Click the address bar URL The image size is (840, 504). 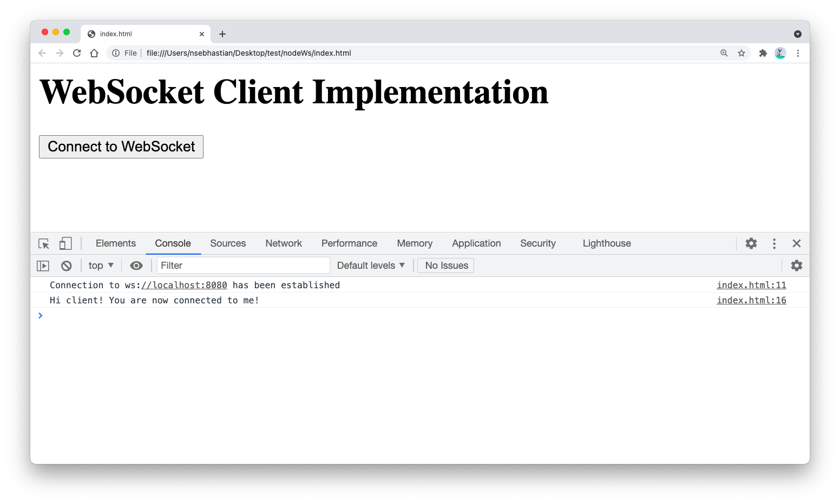(249, 53)
